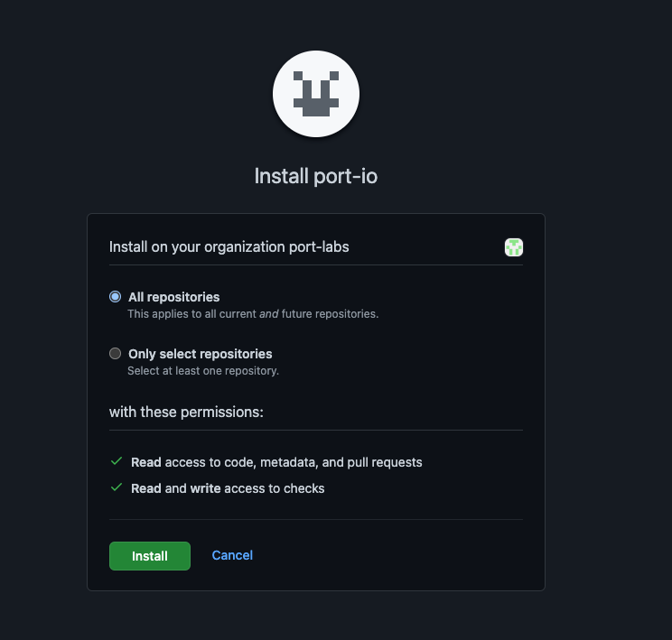Select the All repositories radio button

pos(115,296)
